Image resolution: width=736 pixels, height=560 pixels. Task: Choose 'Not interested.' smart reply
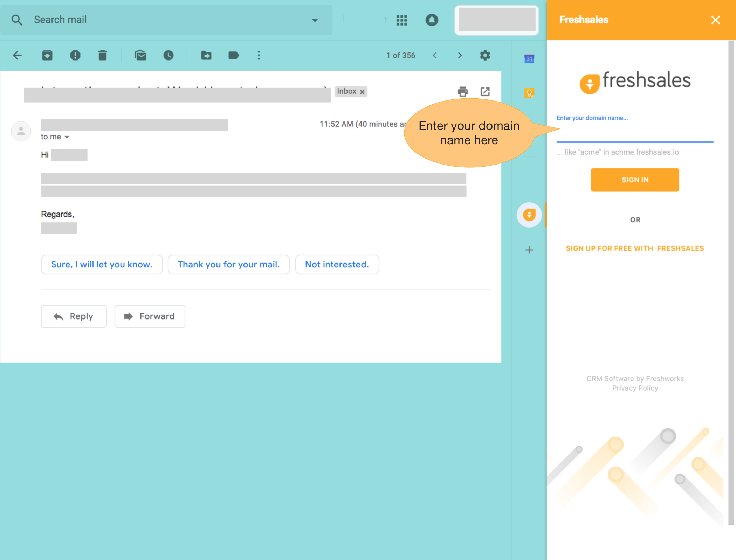(337, 265)
